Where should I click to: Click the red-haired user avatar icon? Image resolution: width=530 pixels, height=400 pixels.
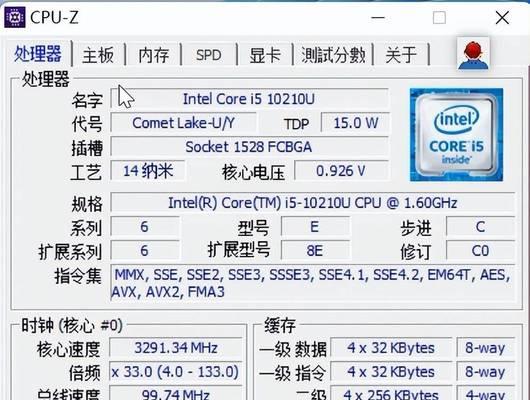(473, 54)
